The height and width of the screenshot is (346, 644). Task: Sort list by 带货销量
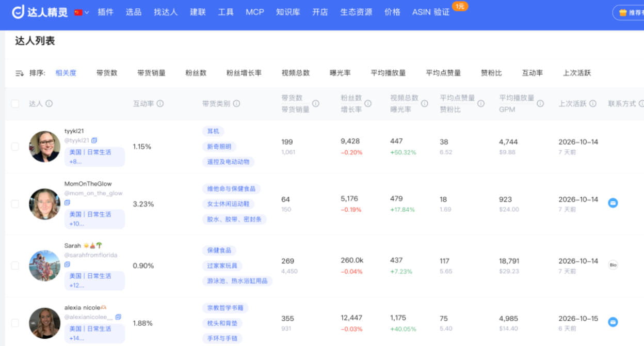click(151, 73)
